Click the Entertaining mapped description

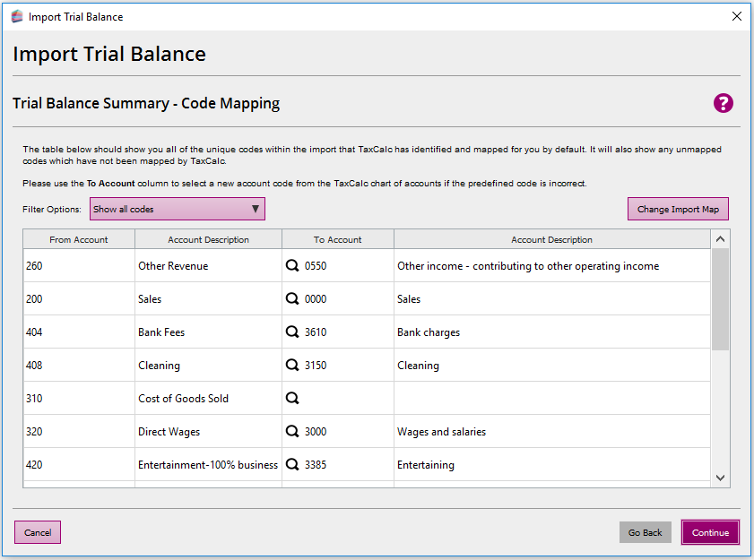pos(552,464)
